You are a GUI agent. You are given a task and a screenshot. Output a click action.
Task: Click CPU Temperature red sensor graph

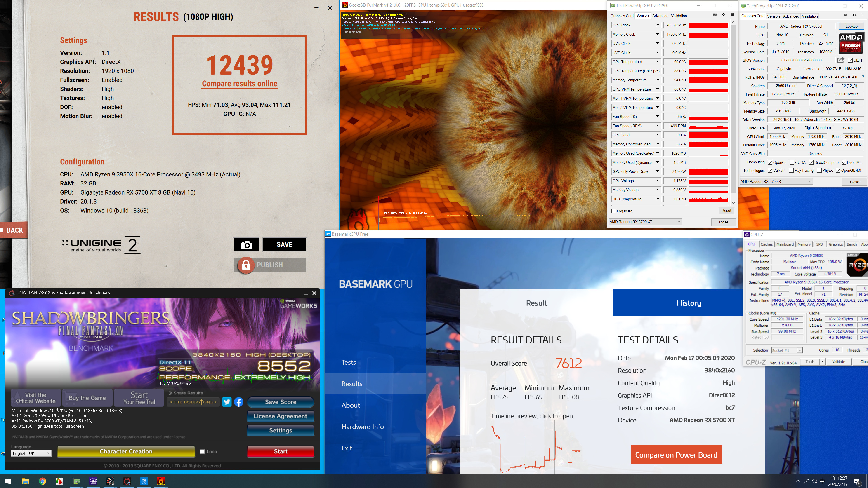pyautogui.click(x=708, y=199)
